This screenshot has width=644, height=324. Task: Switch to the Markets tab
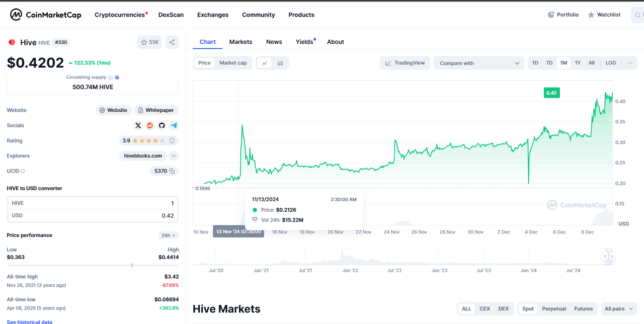[x=241, y=42]
